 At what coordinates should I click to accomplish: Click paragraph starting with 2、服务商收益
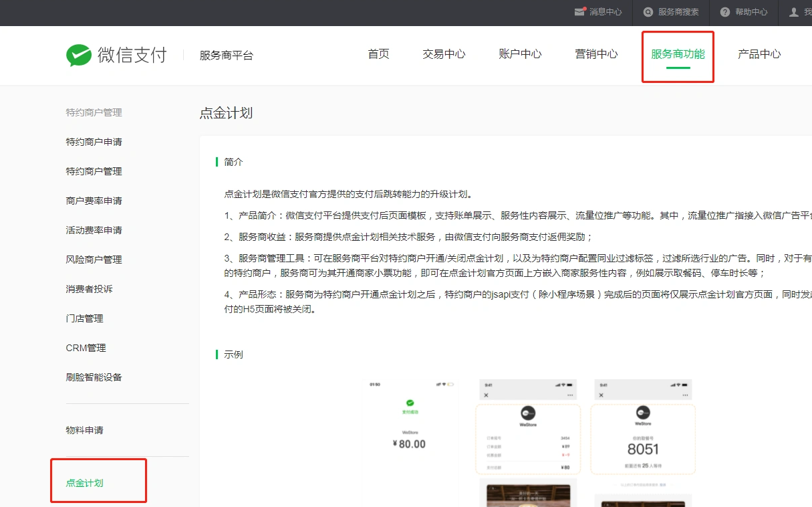tap(409, 237)
